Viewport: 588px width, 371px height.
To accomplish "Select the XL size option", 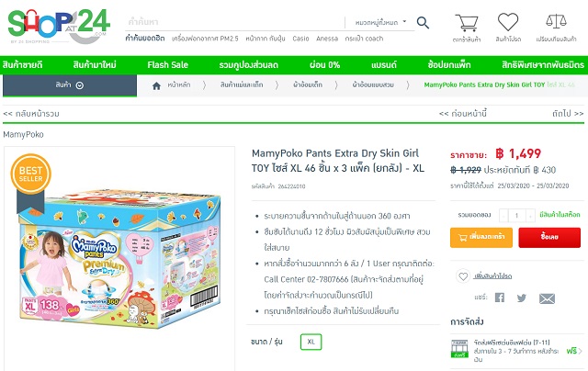I will coord(311,342).
